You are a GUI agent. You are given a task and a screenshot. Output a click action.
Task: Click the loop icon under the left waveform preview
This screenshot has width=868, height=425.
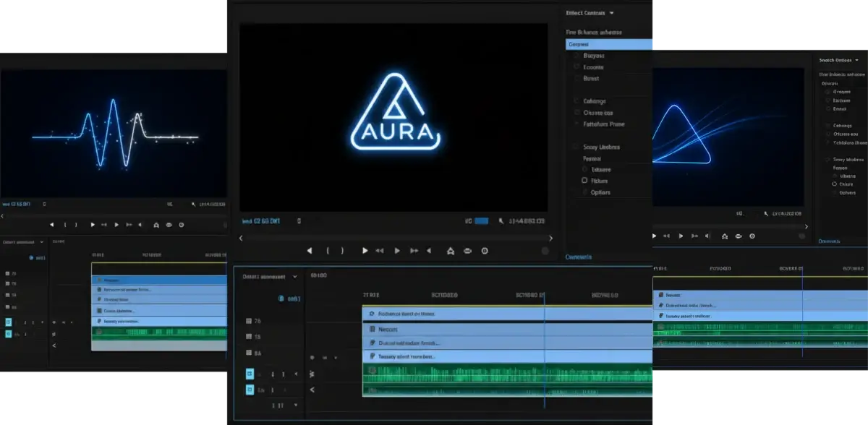pyautogui.click(x=169, y=225)
